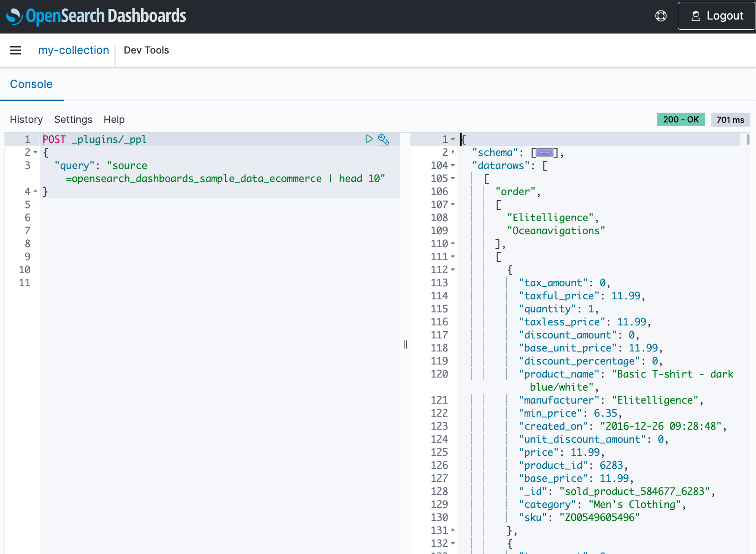Switch to the Console tab
The image size is (756, 554).
[31, 84]
